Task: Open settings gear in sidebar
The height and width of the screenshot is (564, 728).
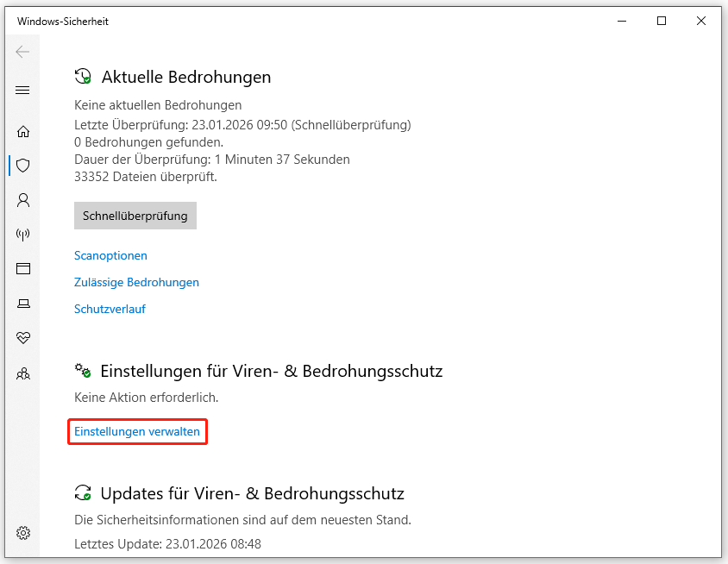Action: pos(23,533)
